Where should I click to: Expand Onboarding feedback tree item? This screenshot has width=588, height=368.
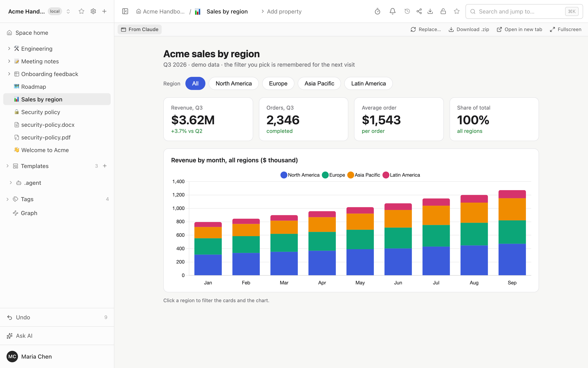[x=9, y=74]
